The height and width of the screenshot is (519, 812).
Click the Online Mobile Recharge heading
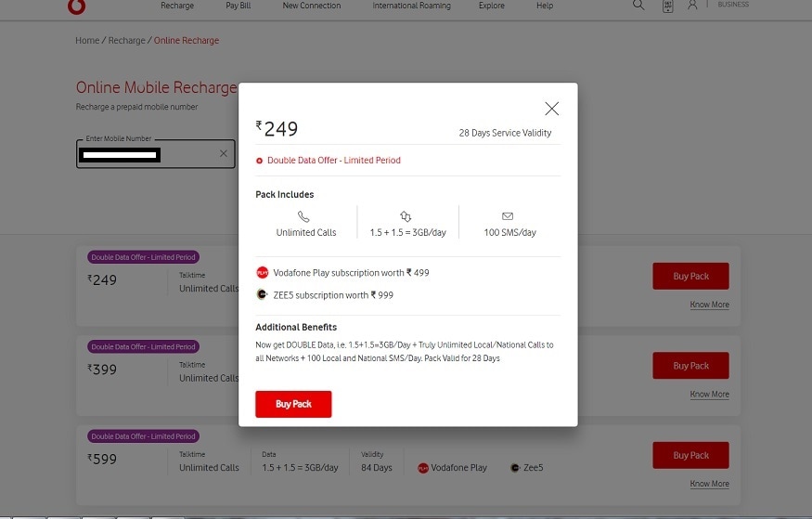[x=157, y=87]
